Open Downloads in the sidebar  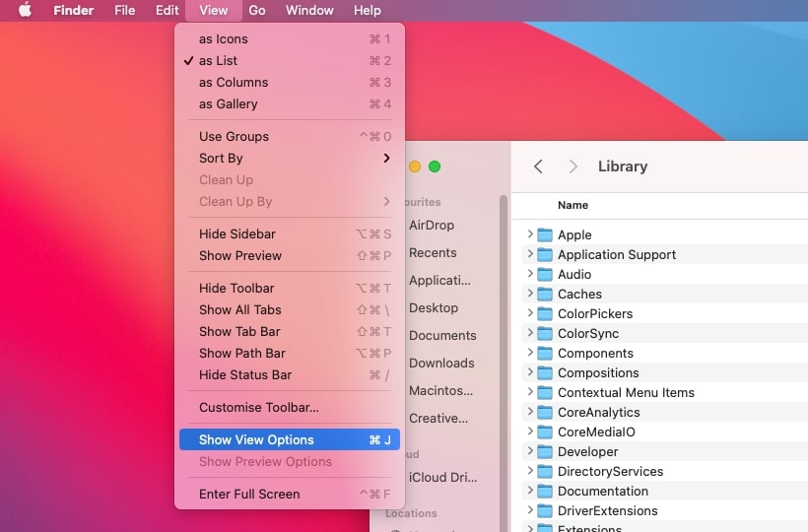coord(441,364)
